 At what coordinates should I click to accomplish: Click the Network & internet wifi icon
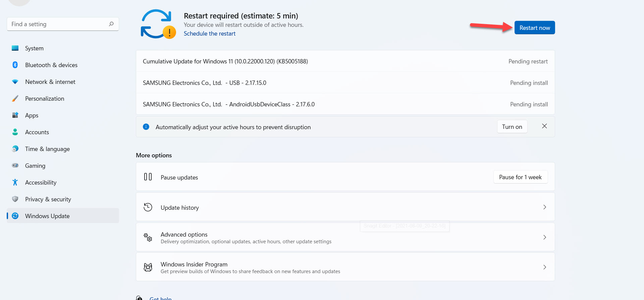15,82
